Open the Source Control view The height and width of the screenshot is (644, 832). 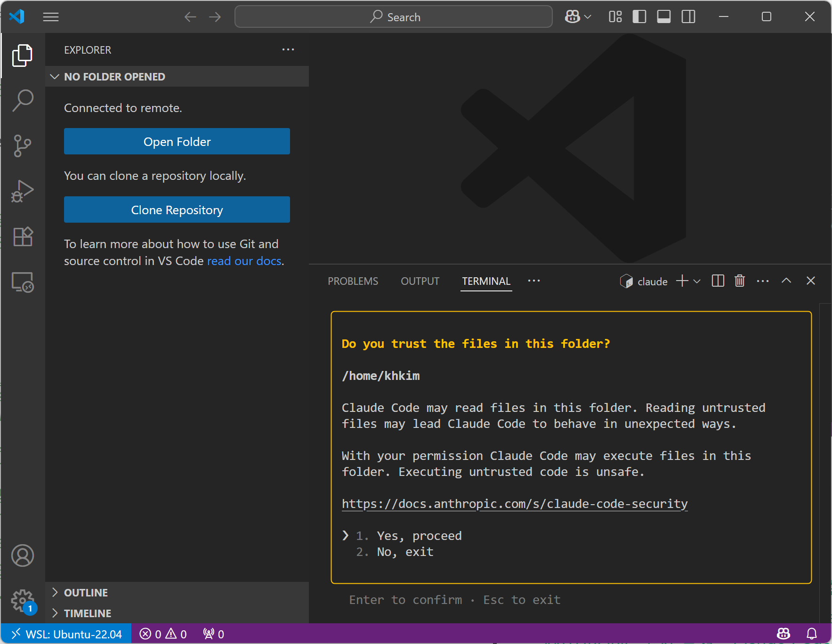tap(23, 146)
